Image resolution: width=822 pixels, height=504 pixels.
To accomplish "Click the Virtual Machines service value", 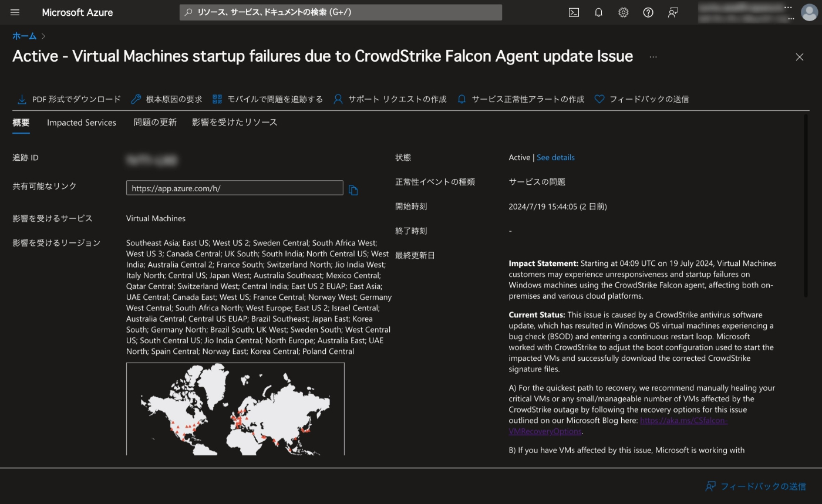I will [156, 218].
